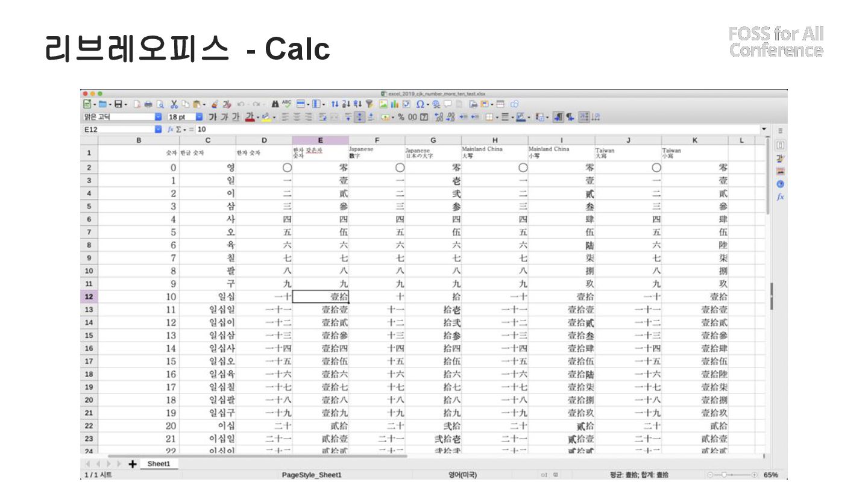
Task: Click the Function Wizard fx icon
Action: (170, 129)
